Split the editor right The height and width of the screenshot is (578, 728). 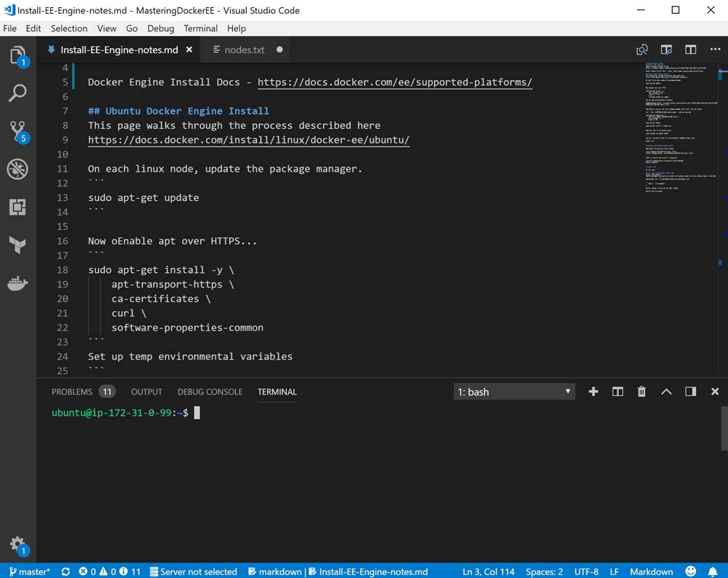[x=690, y=50]
